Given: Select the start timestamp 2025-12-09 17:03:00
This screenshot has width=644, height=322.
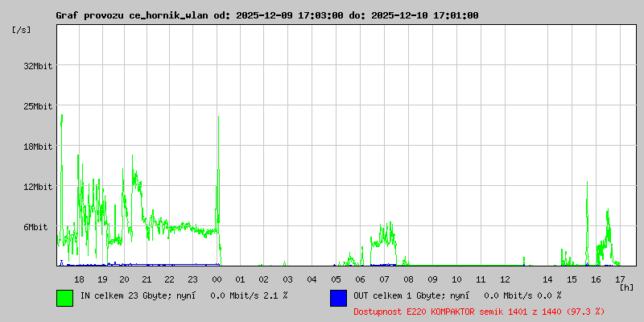Looking at the screenshot, I should coord(290,15).
